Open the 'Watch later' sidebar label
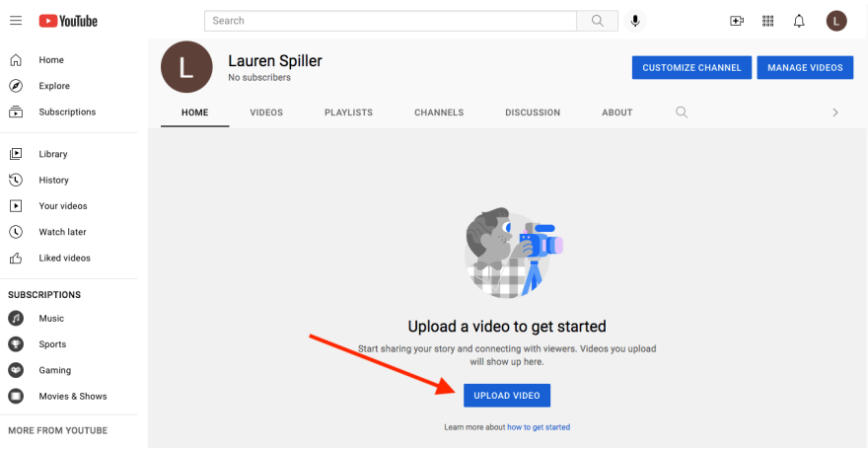Image resolution: width=868 pixels, height=450 pixels. tap(62, 232)
